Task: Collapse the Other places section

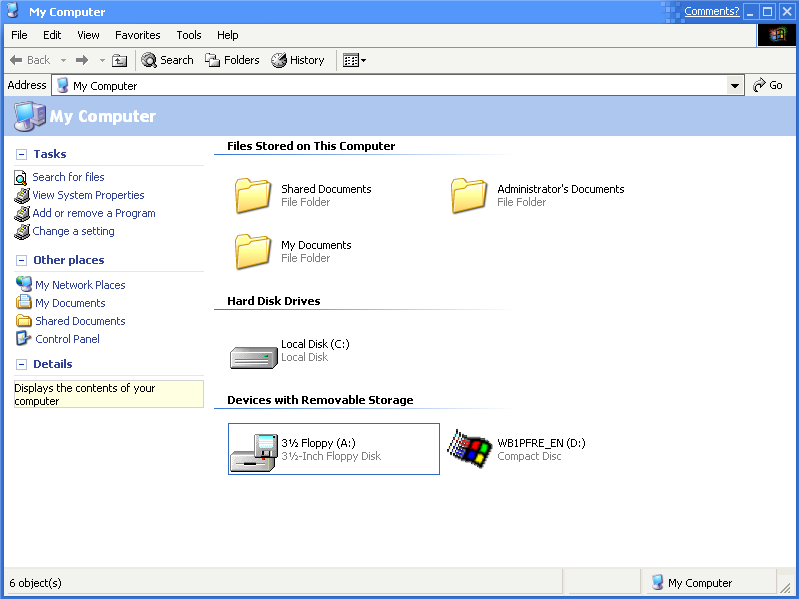Action: click(22, 260)
